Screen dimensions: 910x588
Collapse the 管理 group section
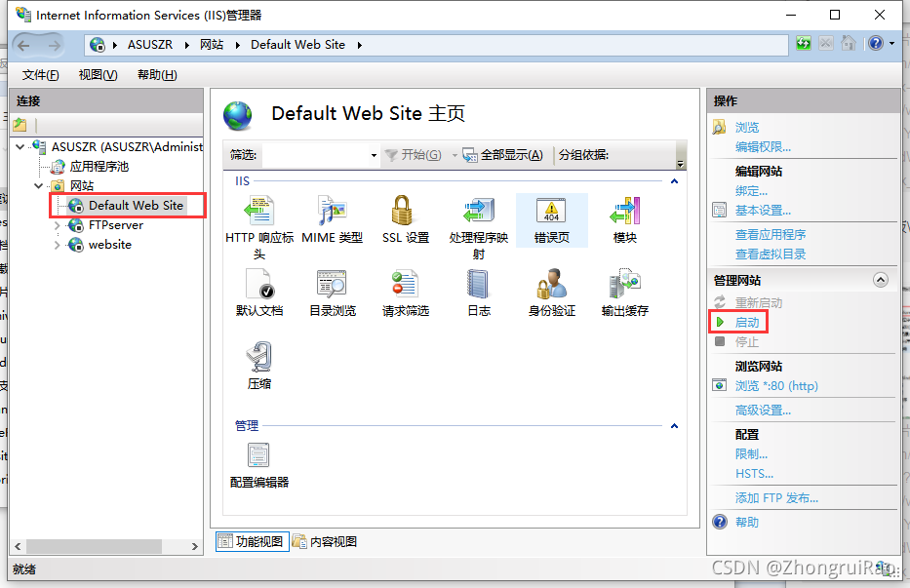coord(674,426)
